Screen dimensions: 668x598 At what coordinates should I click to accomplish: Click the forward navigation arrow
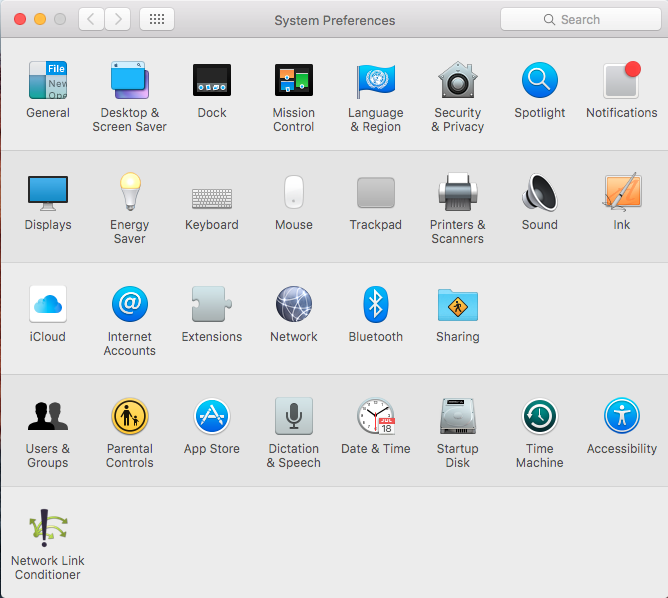tap(118, 19)
